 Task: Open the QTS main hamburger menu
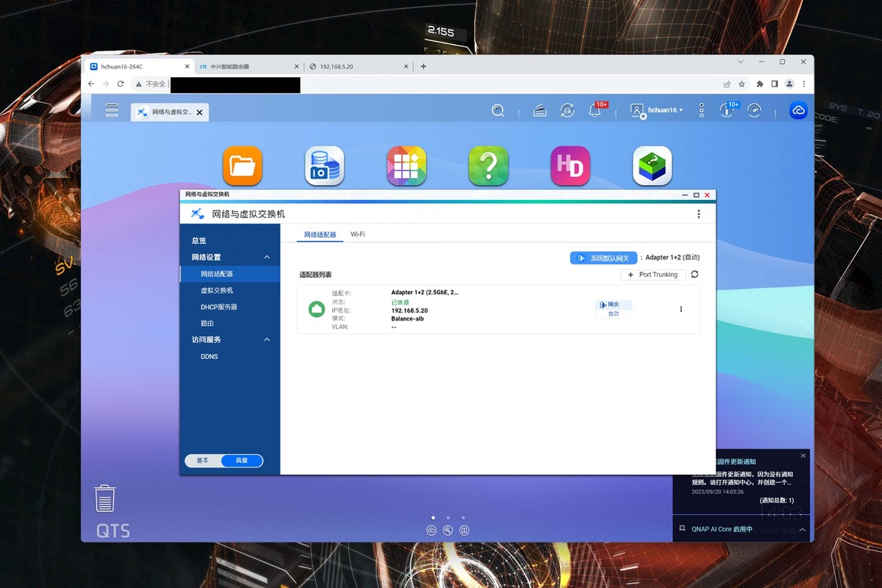112,110
